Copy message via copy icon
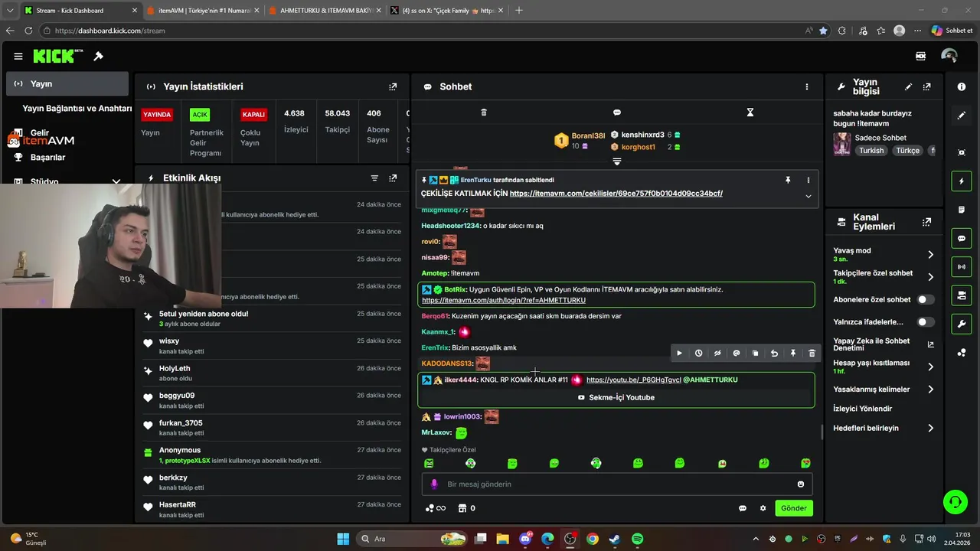 pyautogui.click(x=755, y=353)
